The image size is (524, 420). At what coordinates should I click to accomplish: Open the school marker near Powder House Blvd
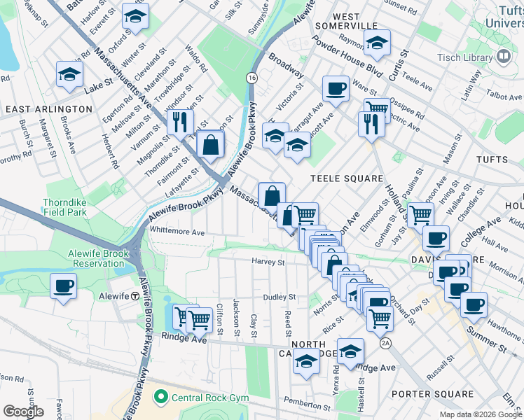click(377, 45)
